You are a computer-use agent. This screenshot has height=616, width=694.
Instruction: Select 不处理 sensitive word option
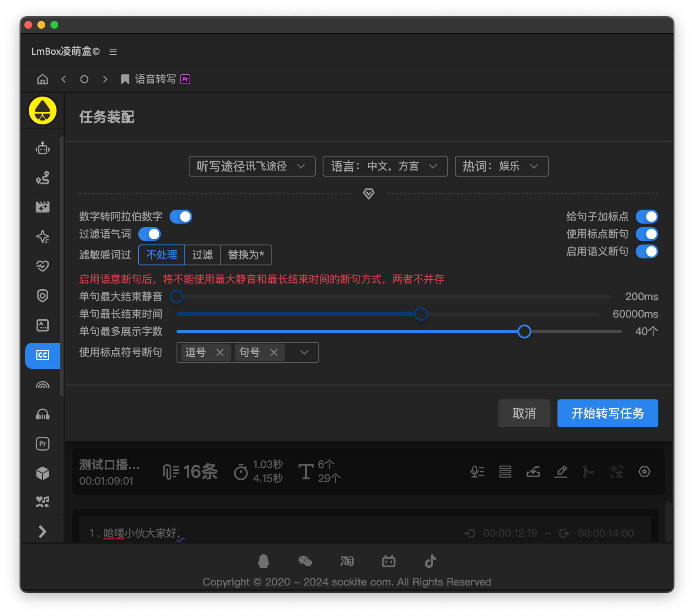(162, 255)
